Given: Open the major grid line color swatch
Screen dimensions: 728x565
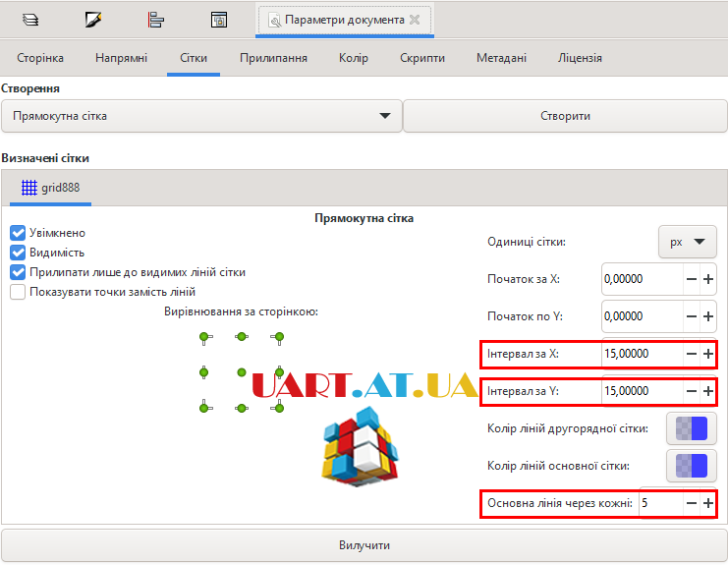Looking at the screenshot, I should click(x=692, y=466).
